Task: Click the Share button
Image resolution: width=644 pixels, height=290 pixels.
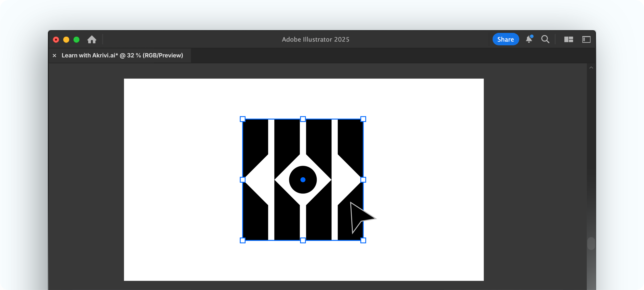Action: [506, 39]
